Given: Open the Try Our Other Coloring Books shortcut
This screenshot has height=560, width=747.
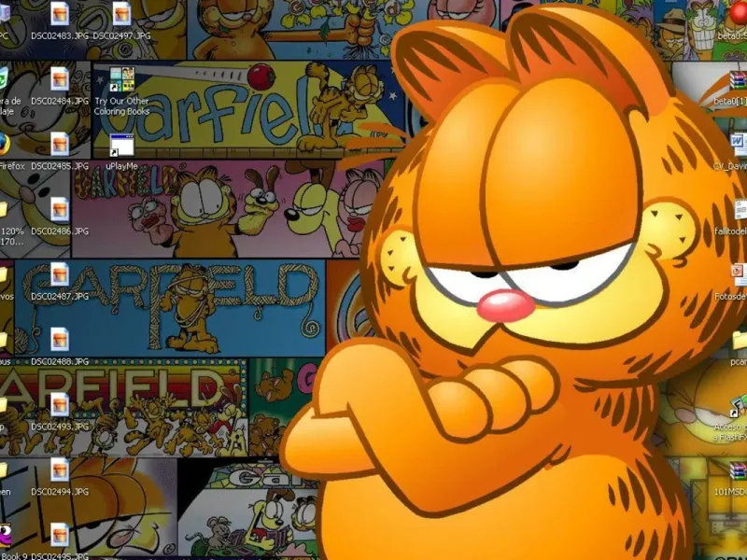Looking at the screenshot, I should click(122, 79).
